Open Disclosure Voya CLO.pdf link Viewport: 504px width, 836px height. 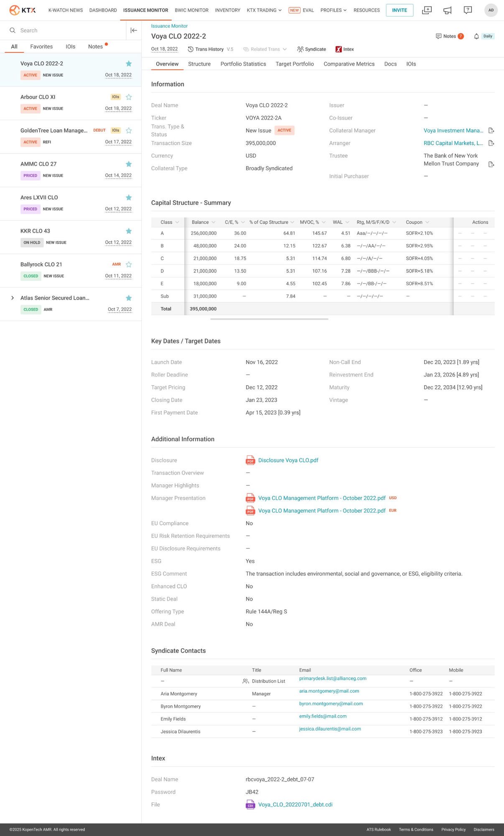click(288, 460)
